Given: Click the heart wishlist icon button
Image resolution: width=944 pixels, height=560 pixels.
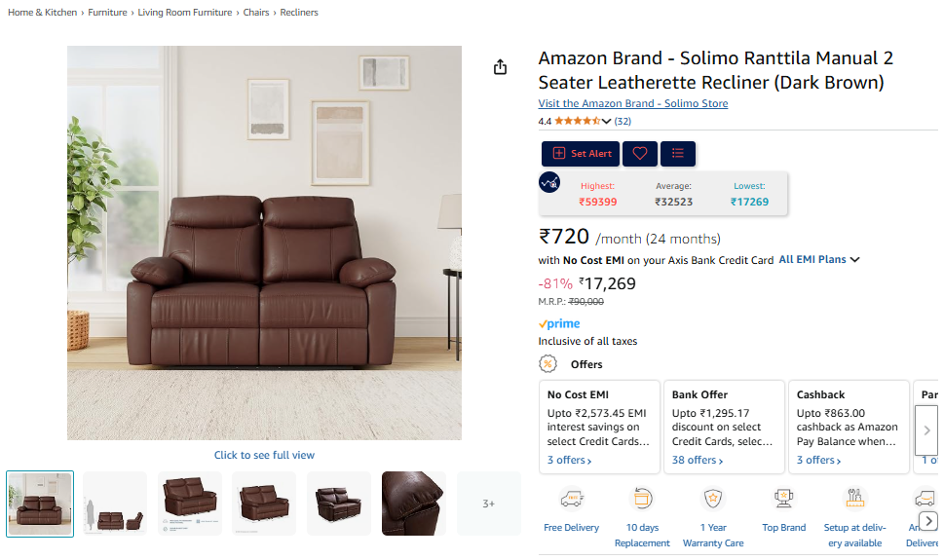Looking at the screenshot, I should [640, 154].
